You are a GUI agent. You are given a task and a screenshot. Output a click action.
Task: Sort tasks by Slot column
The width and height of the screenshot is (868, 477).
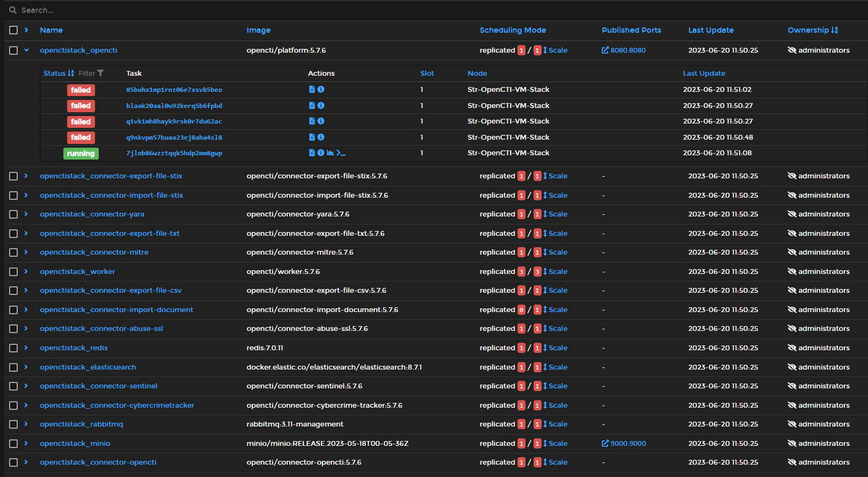point(427,73)
